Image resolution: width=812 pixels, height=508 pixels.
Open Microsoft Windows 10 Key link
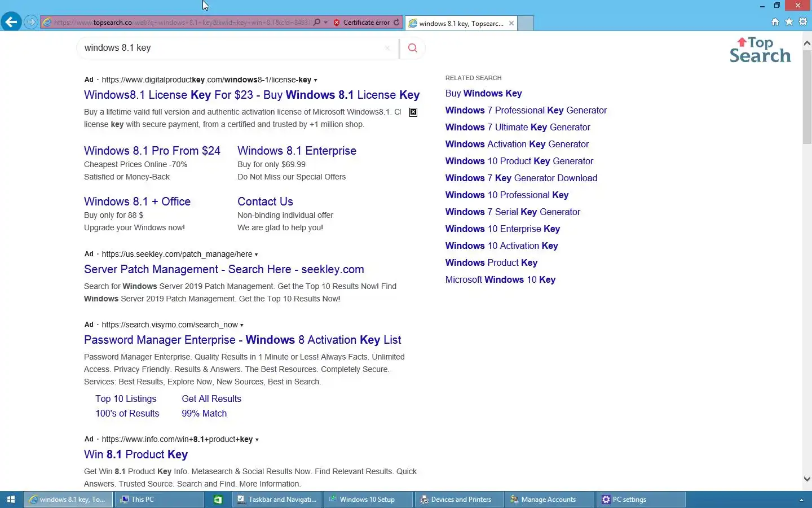point(500,279)
